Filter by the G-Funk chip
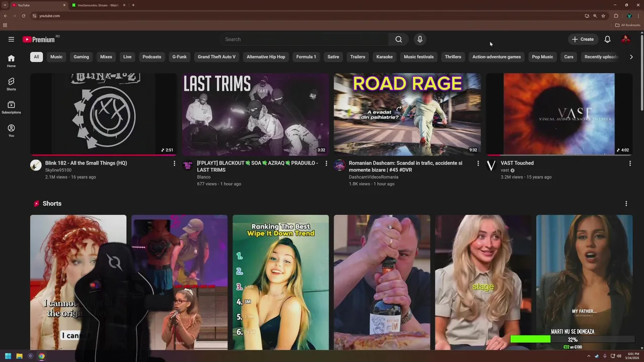The height and width of the screenshot is (362, 644). point(180,57)
